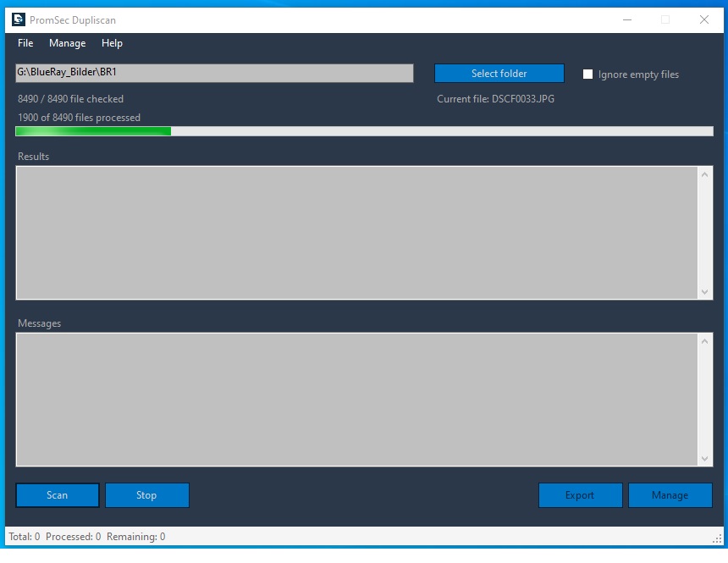Click inside the Results list box
728x563 pixels.
coord(356,233)
